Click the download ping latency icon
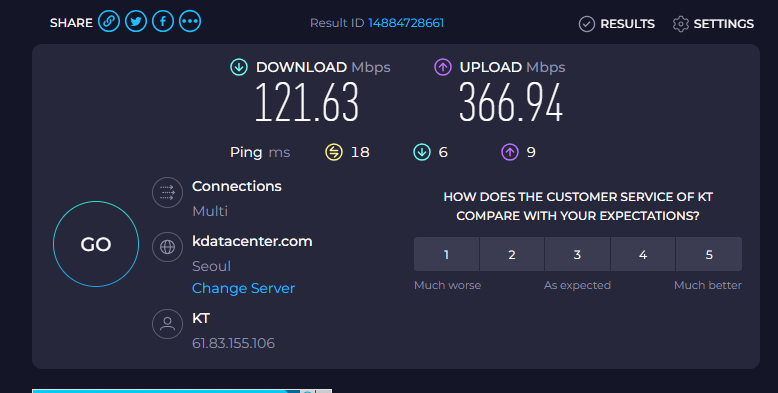The image size is (778, 393). point(422,152)
